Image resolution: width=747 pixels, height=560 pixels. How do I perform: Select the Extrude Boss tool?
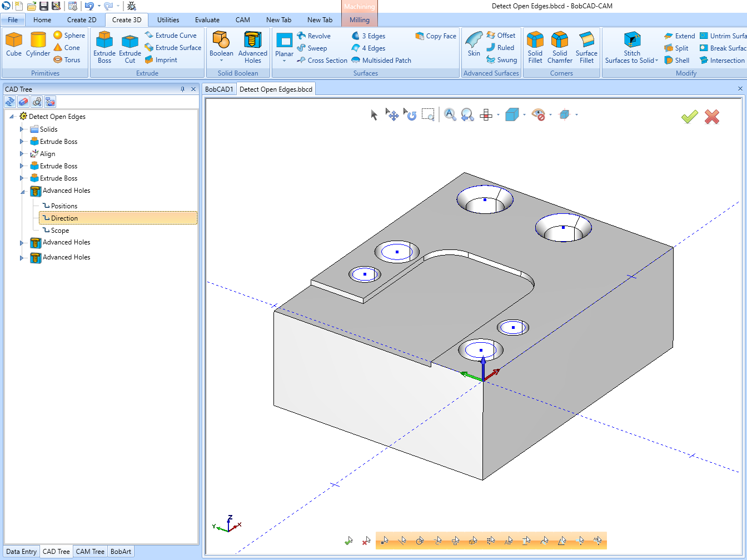(104, 47)
